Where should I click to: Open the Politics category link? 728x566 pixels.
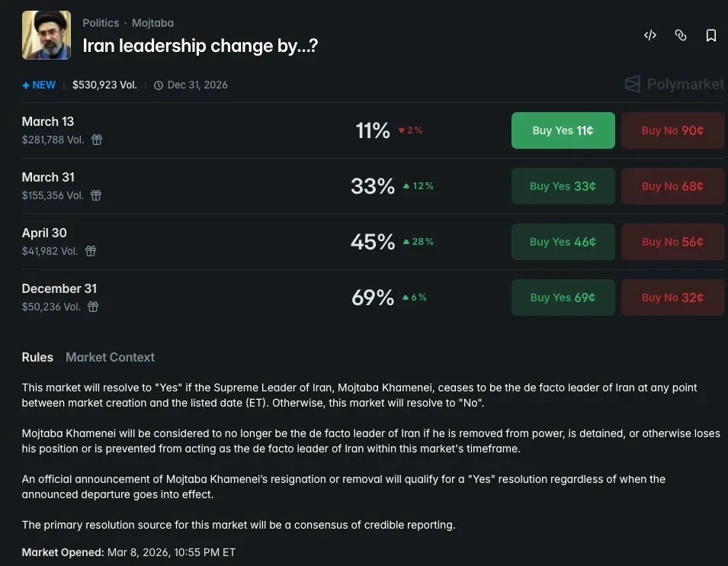(101, 23)
